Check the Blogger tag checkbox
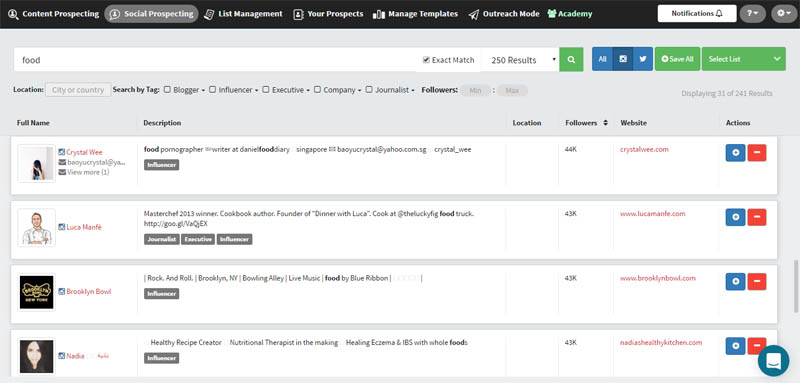The height and width of the screenshot is (383, 800). click(167, 89)
